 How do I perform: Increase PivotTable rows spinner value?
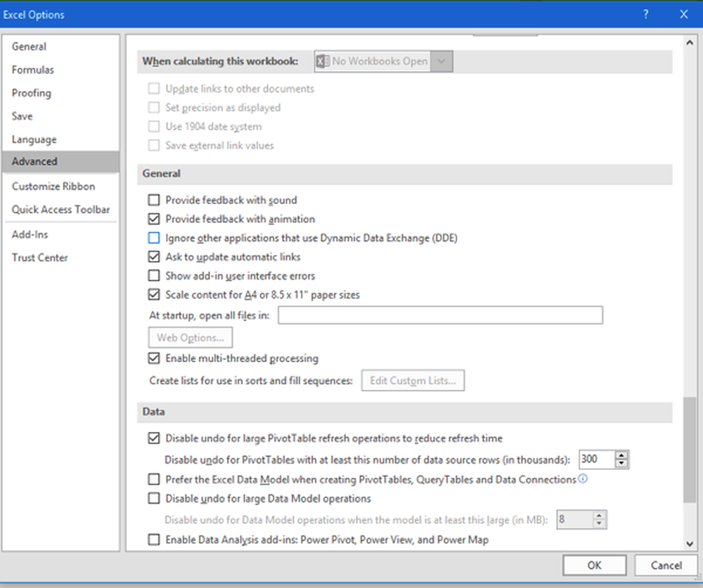coord(621,455)
